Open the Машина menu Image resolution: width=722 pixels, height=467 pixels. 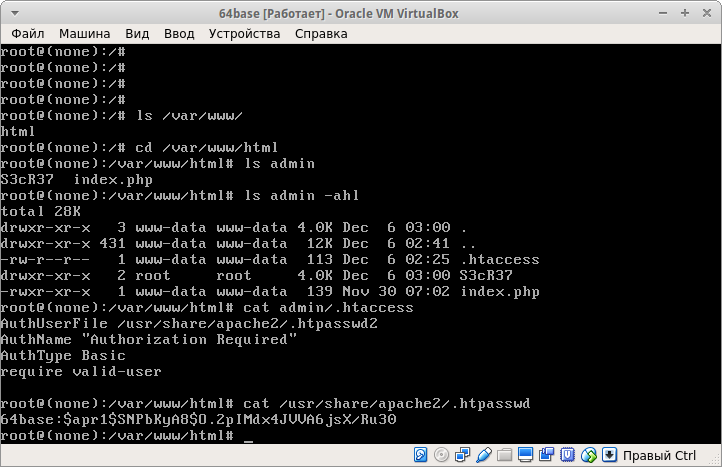click(x=84, y=34)
